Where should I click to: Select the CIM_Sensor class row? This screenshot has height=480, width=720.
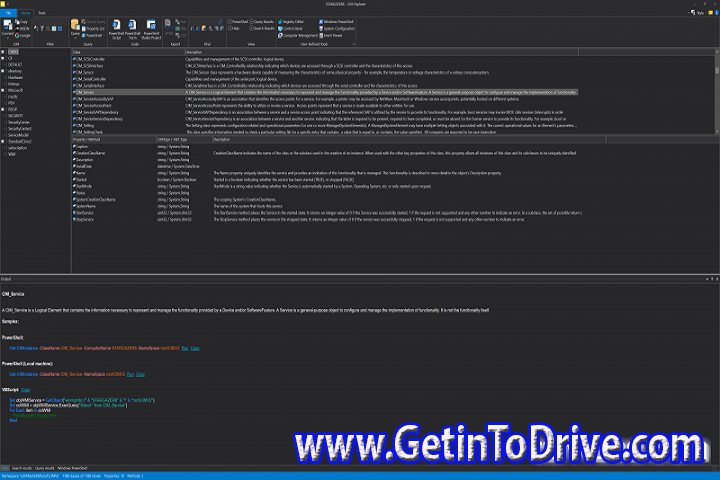325,72
